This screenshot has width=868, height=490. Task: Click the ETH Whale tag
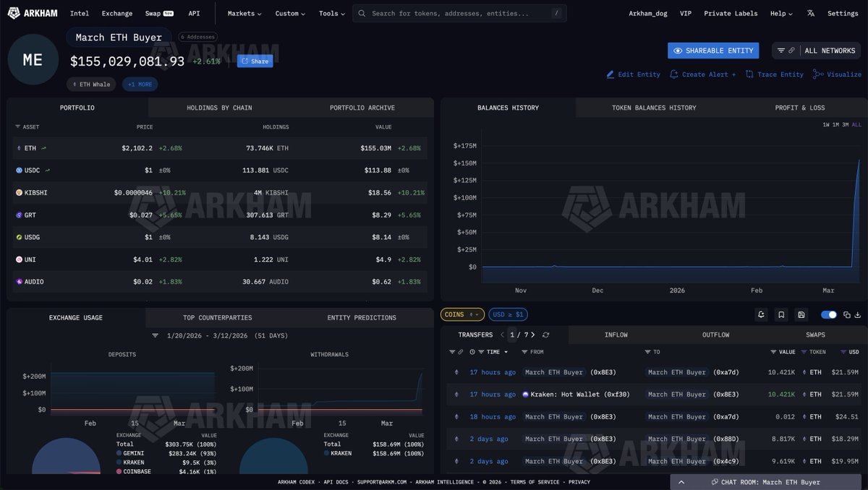(91, 85)
